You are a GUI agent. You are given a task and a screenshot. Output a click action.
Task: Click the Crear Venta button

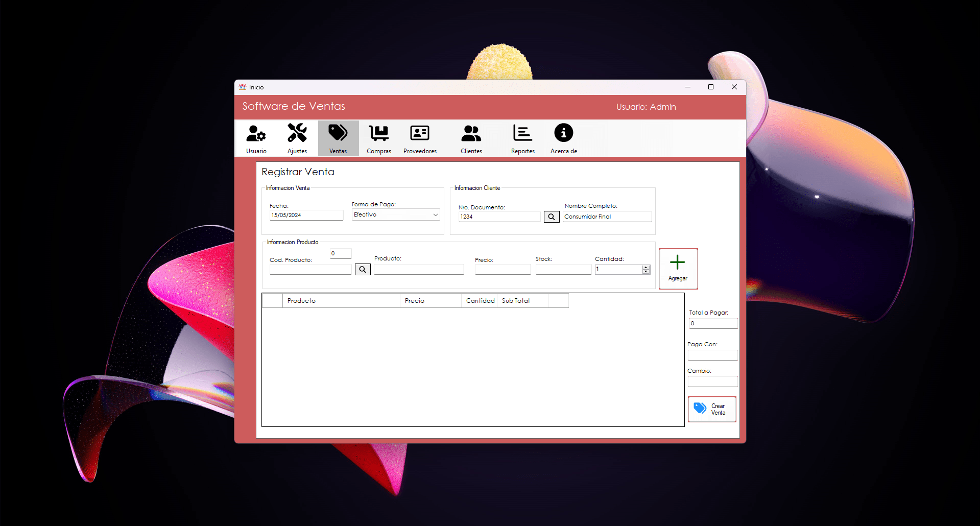(712, 410)
